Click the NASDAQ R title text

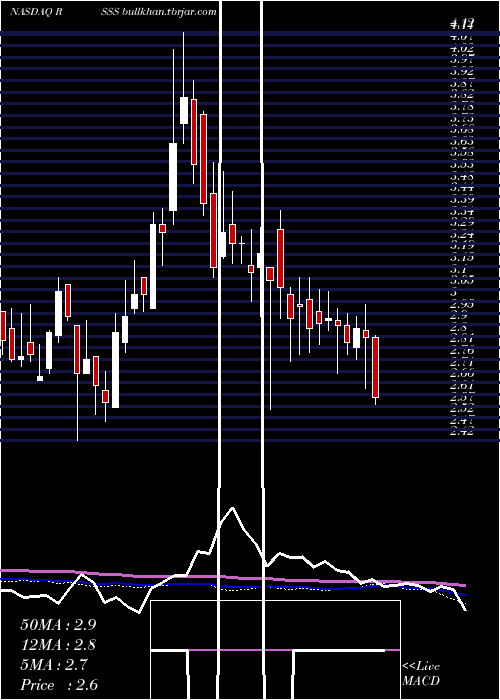pyautogui.click(x=36, y=12)
